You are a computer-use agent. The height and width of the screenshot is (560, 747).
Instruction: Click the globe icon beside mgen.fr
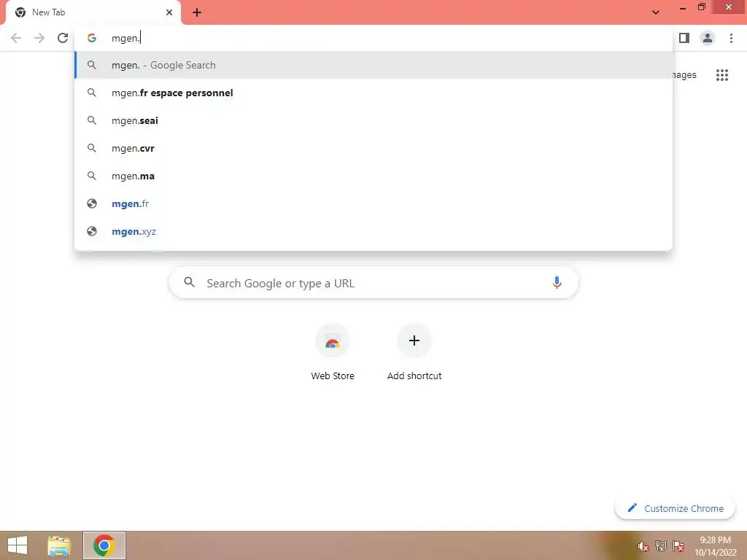[x=92, y=204]
